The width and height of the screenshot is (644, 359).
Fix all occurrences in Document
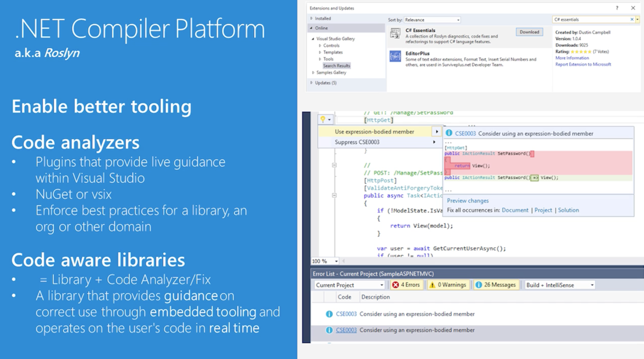[515, 210]
